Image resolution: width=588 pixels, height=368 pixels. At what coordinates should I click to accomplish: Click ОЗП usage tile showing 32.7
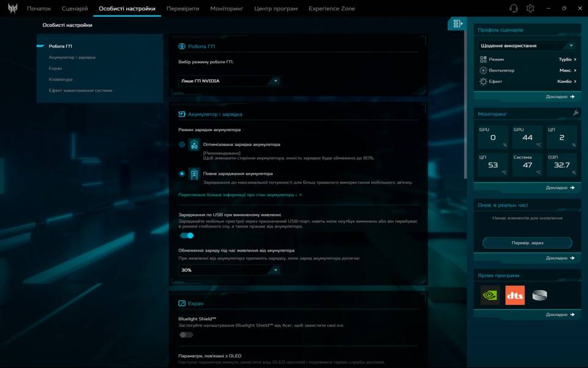click(x=562, y=165)
